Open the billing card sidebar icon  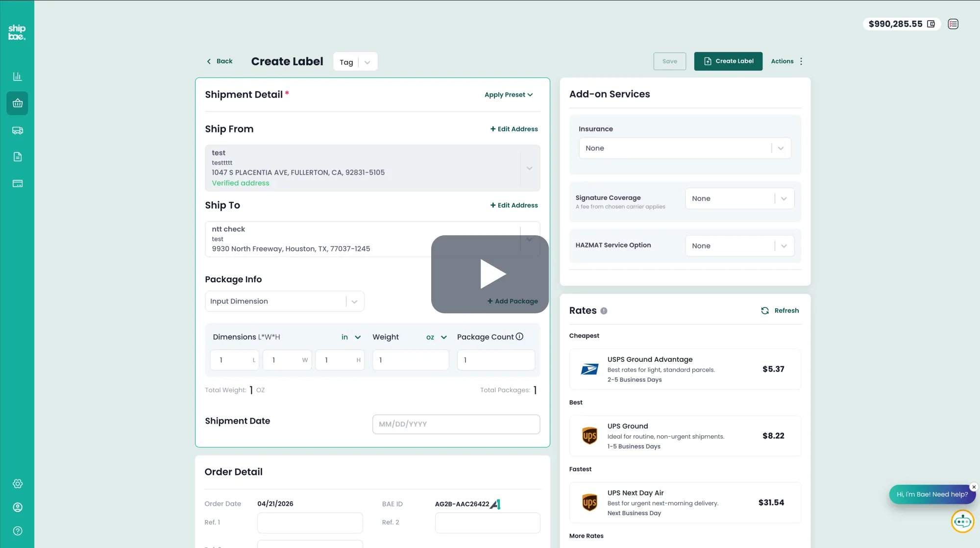pos(17,183)
